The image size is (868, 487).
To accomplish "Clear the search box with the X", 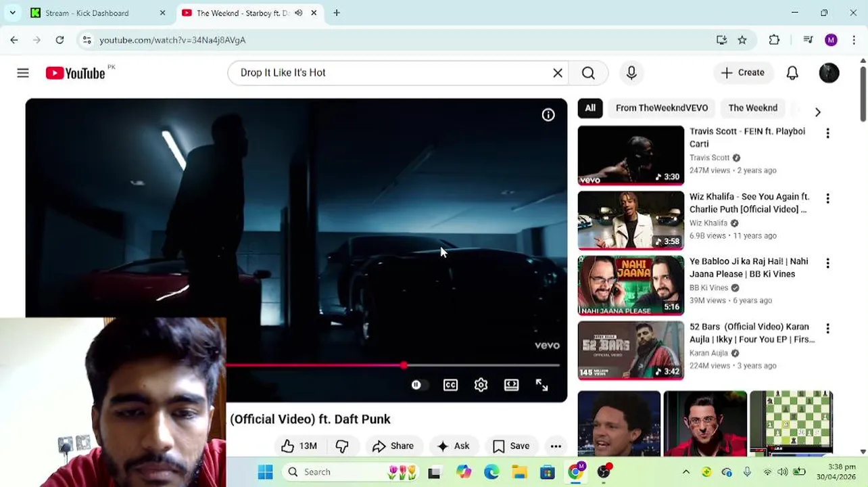I will click(x=558, y=73).
